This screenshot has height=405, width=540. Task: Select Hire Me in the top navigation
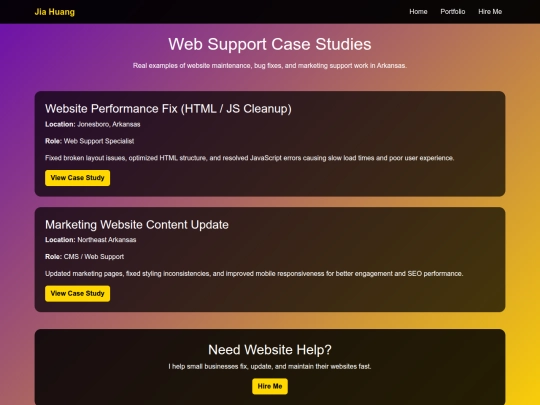(x=490, y=12)
